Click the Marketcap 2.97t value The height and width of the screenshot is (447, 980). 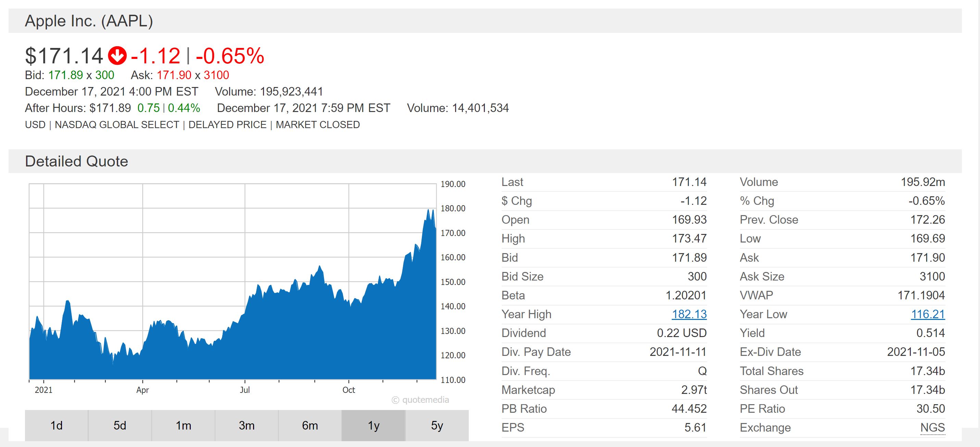click(x=694, y=390)
